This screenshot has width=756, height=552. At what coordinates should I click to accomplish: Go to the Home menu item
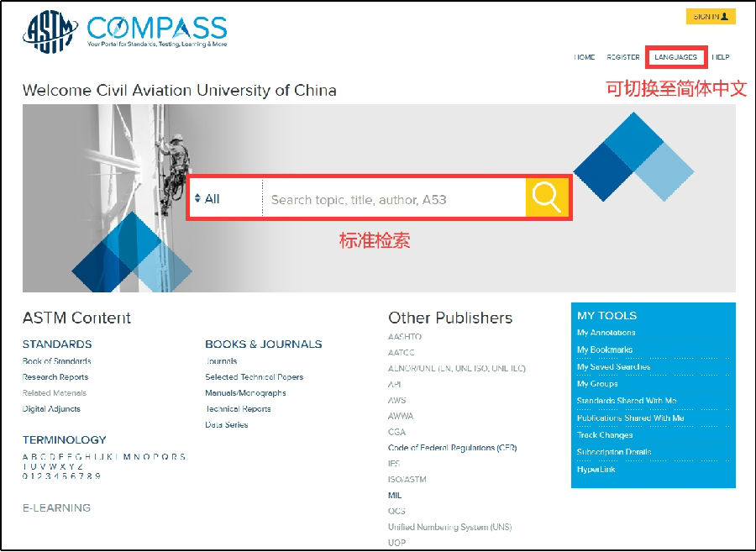coord(585,57)
